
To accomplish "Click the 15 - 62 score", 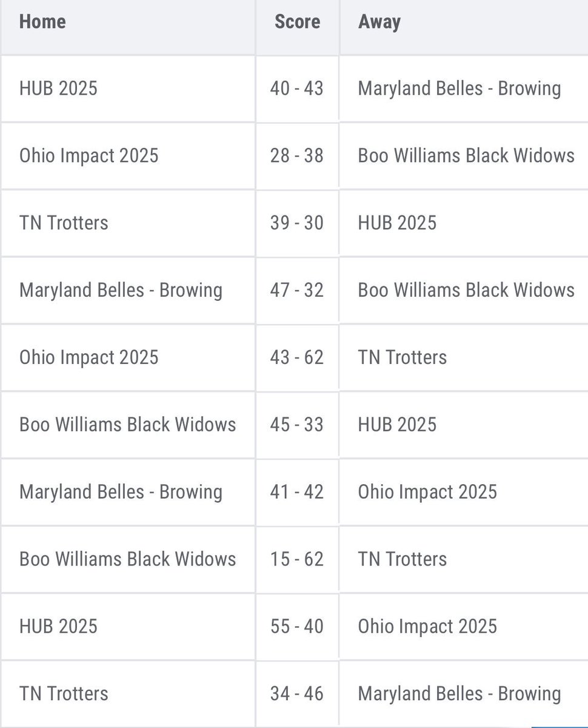I will (297, 559).
